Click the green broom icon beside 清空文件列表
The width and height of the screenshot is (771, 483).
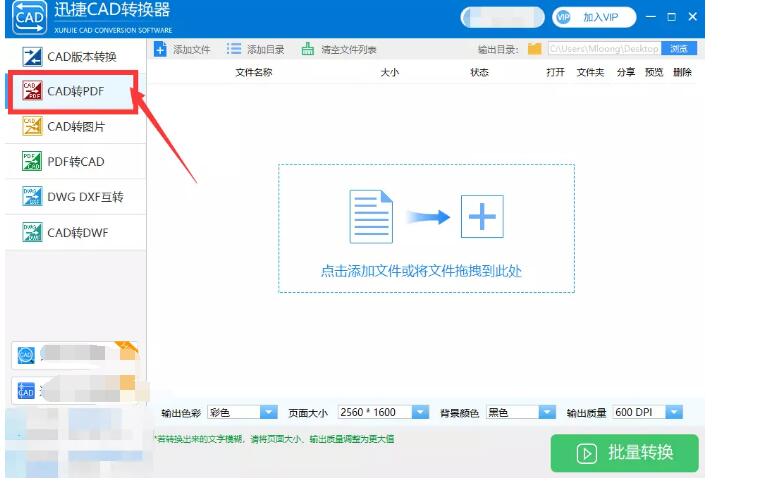click(x=308, y=49)
